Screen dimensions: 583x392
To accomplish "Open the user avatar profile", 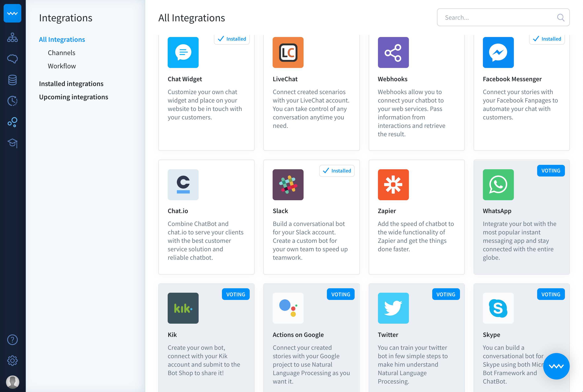I will (12, 382).
